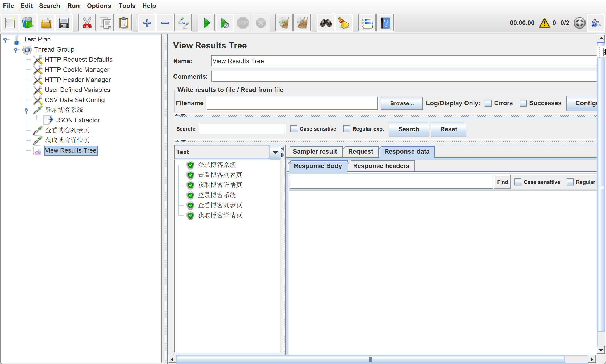Check the Regular exp. search option
Image resolution: width=606 pixels, height=364 pixels.
(346, 129)
